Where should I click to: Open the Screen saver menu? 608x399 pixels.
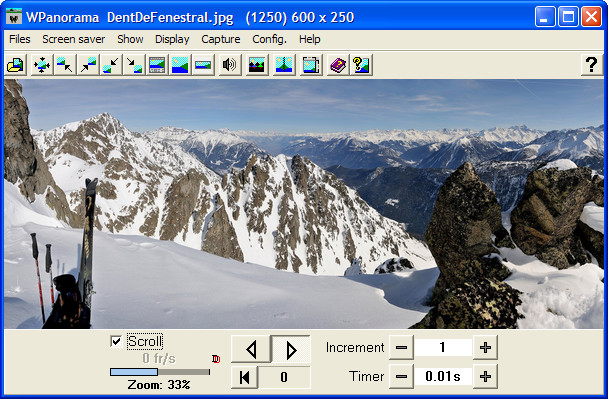tap(74, 39)
